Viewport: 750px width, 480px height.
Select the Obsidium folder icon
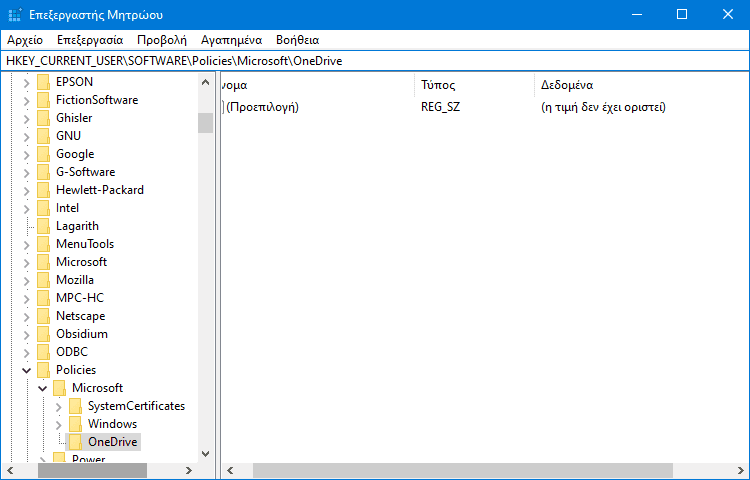(44, 334)
